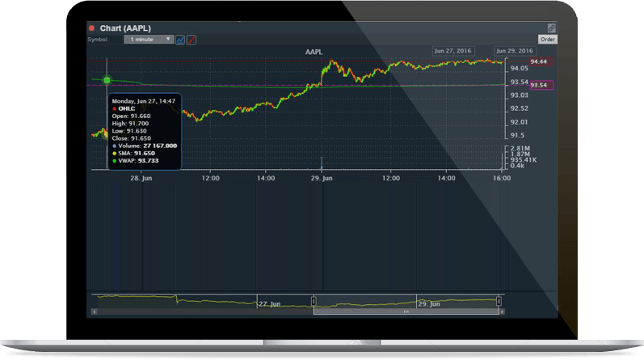Click the 27. Jun marker in navigator
Screen dimensions: 644x360
267,304
